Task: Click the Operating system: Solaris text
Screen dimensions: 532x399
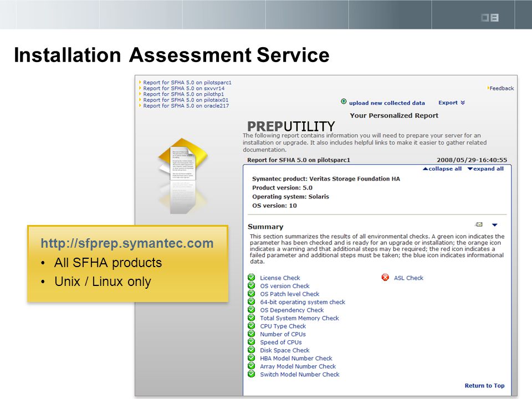Action: coord(290,196)
